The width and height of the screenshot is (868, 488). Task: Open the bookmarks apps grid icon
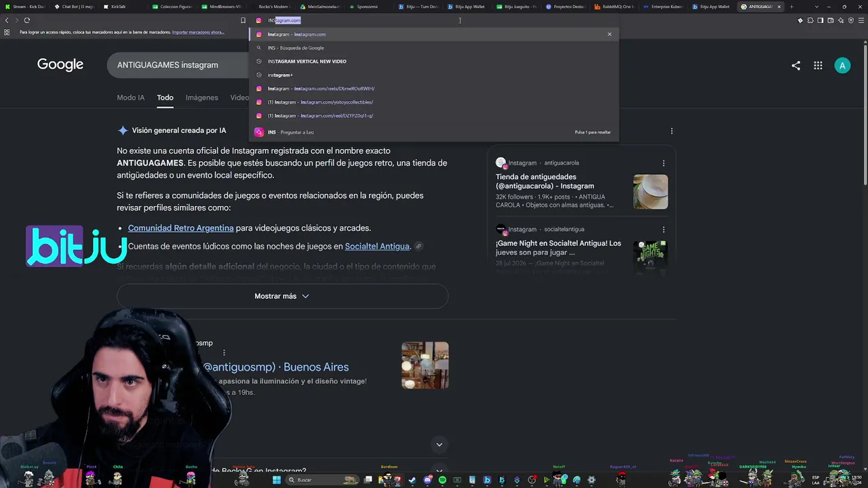click(x=7, y=32)
